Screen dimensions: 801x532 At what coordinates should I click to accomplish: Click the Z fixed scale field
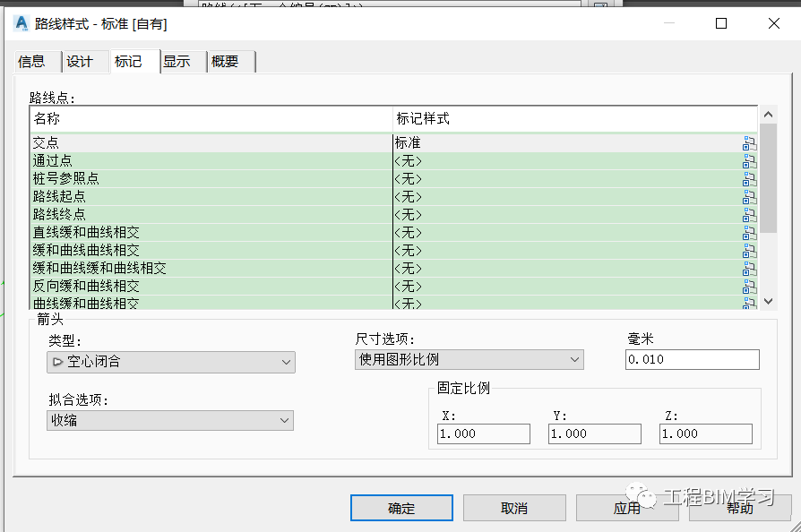pos(705,434)
